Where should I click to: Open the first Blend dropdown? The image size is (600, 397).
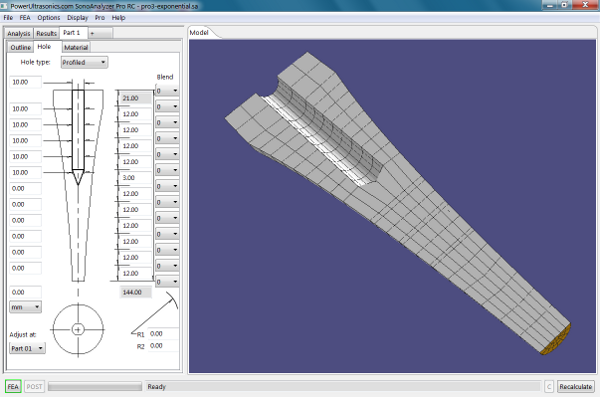167,91
